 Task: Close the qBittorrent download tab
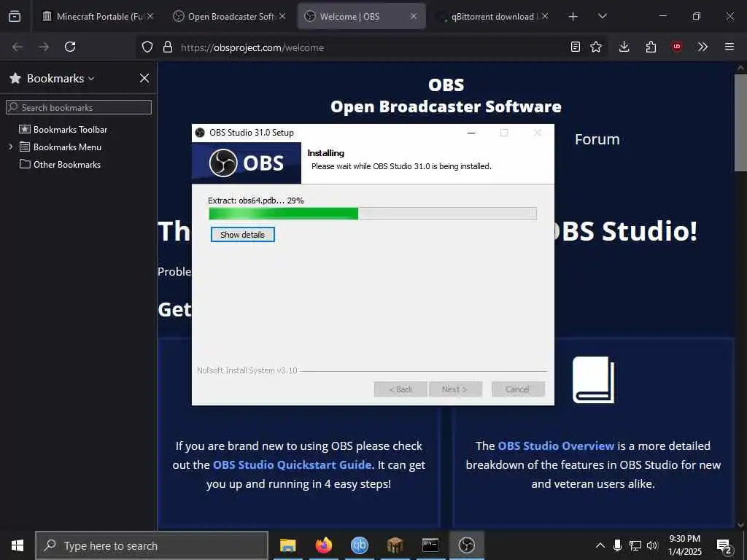[545, 16]
